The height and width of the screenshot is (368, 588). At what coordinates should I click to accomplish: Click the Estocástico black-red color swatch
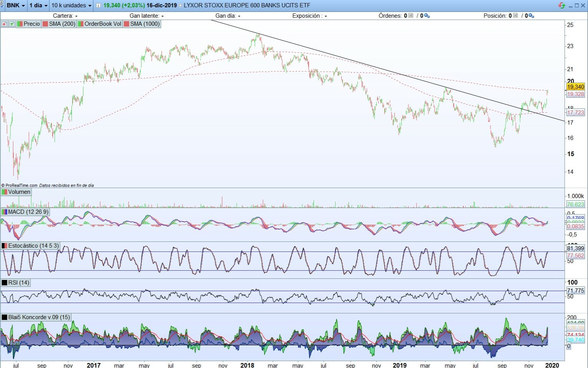point(4,246)
